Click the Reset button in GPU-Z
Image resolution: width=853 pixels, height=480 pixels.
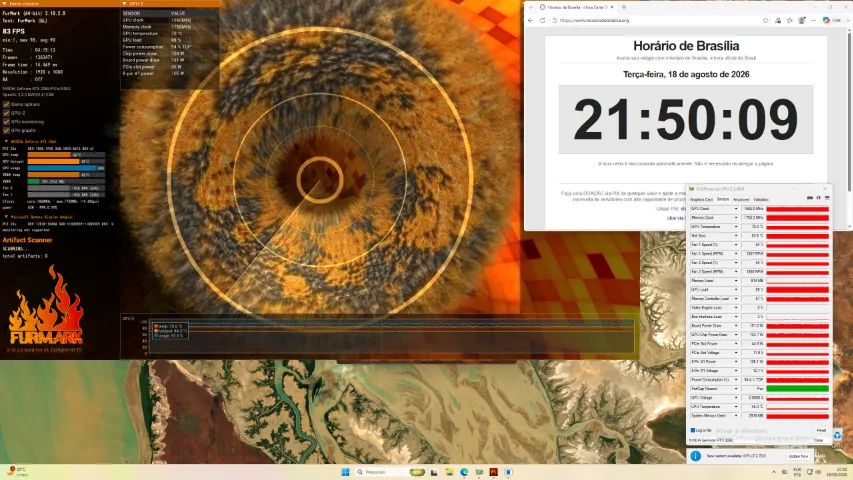821,430
